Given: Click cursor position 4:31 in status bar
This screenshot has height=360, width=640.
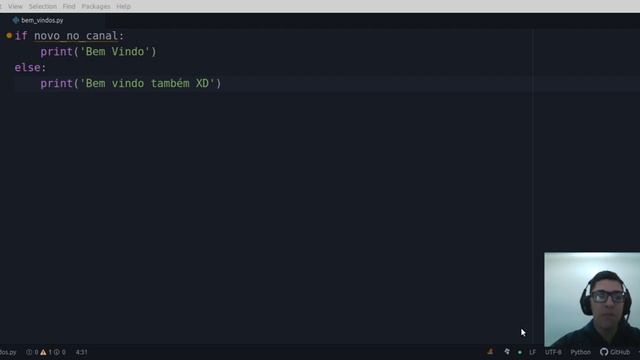Looking at the screenshot, I should click(82, 352).
